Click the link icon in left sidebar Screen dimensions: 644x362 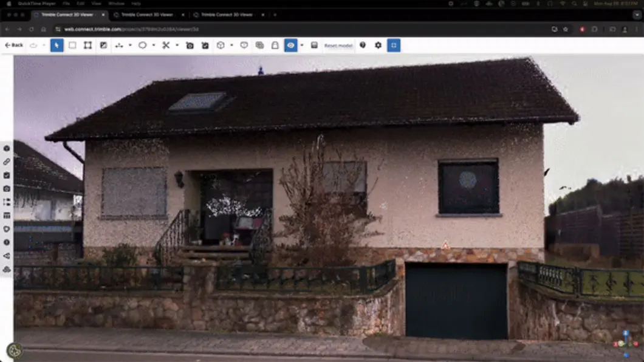pos(7,162)
